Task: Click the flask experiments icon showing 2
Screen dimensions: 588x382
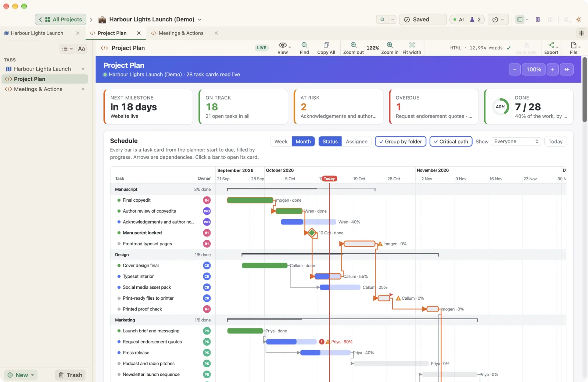Action: click(x=476, y=19)
